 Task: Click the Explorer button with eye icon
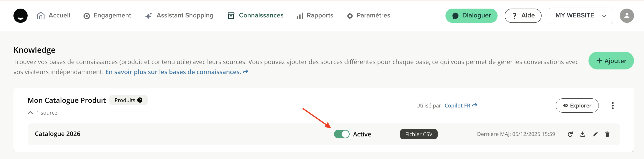(x=577, y=106)
